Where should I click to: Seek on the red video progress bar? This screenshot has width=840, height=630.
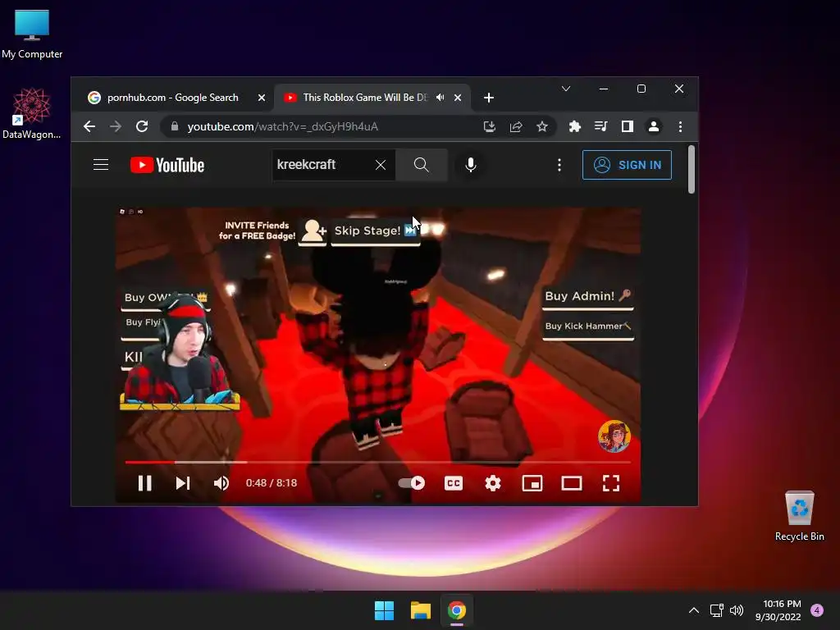[377, 462]
